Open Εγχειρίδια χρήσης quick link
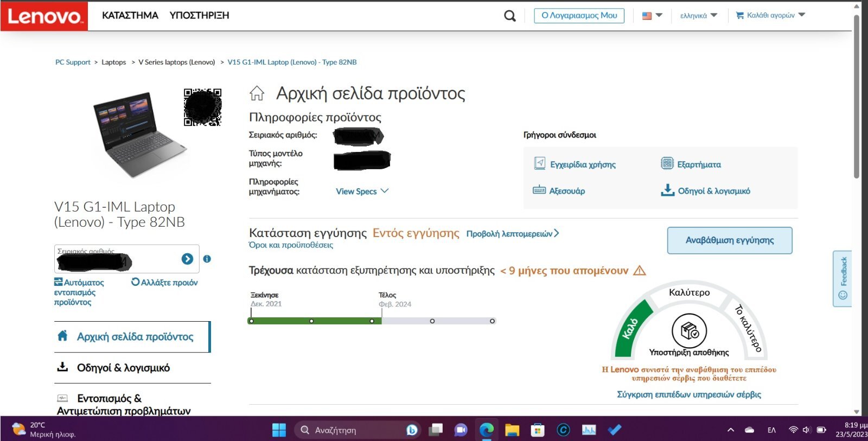 click(x=575, y=164)
